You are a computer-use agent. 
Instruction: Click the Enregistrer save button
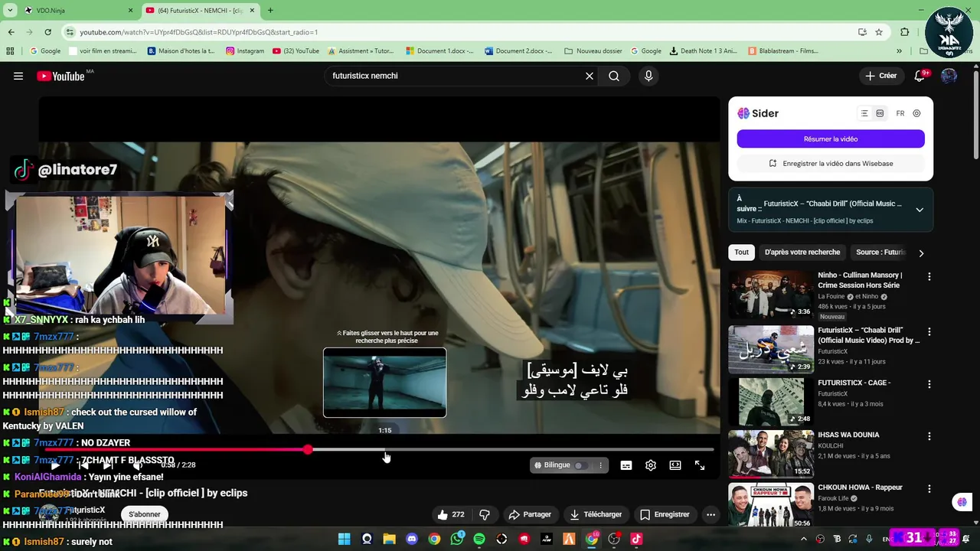point(665,514)
